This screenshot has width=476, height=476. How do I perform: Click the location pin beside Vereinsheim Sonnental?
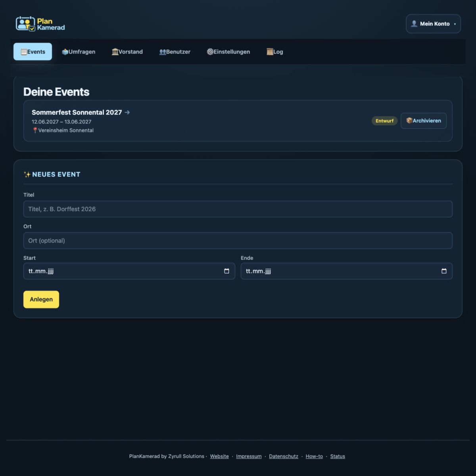[35, 131]
